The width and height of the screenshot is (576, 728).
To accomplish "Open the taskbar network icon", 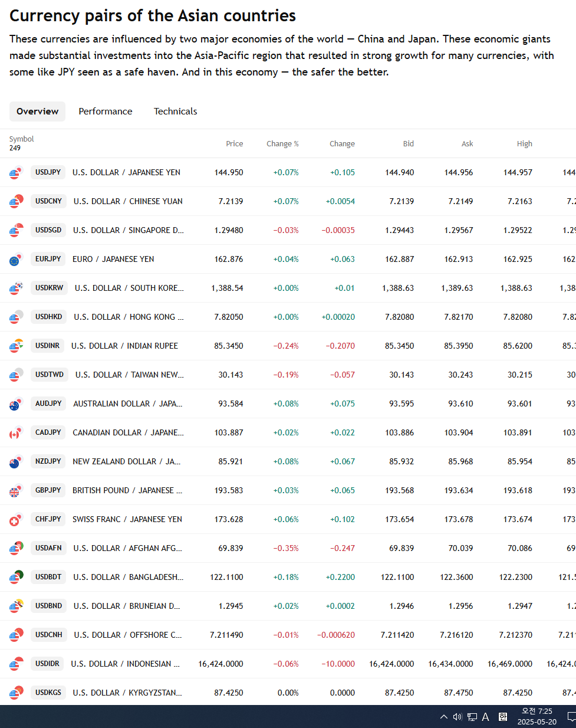I will pyautogui.click(x=472, y=717).
